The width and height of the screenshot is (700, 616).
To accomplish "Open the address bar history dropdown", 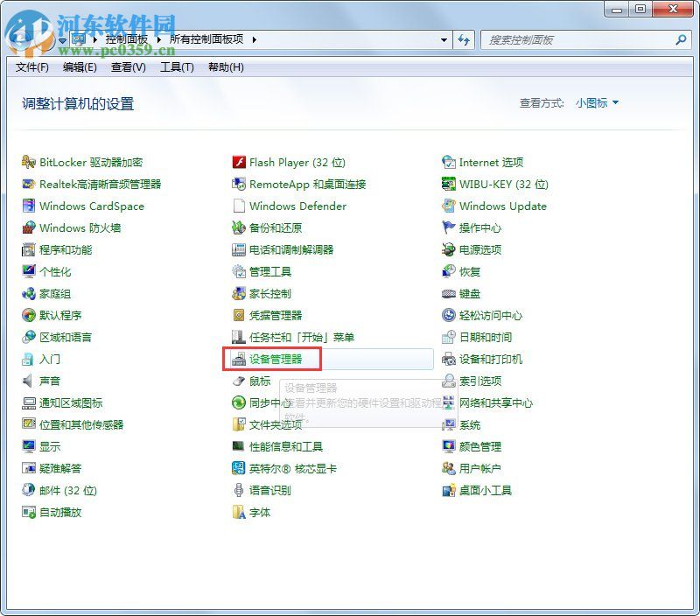I will pos(444,39).
